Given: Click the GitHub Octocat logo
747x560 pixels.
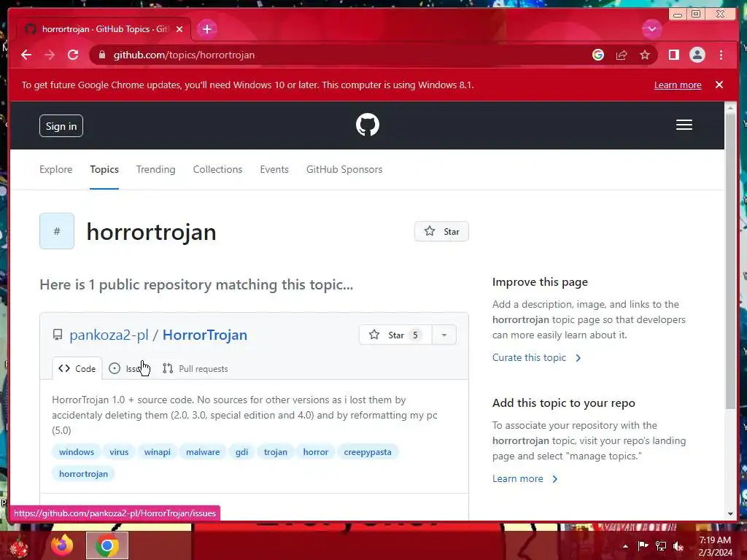Looking at the screenshot, I should [368, 125].
